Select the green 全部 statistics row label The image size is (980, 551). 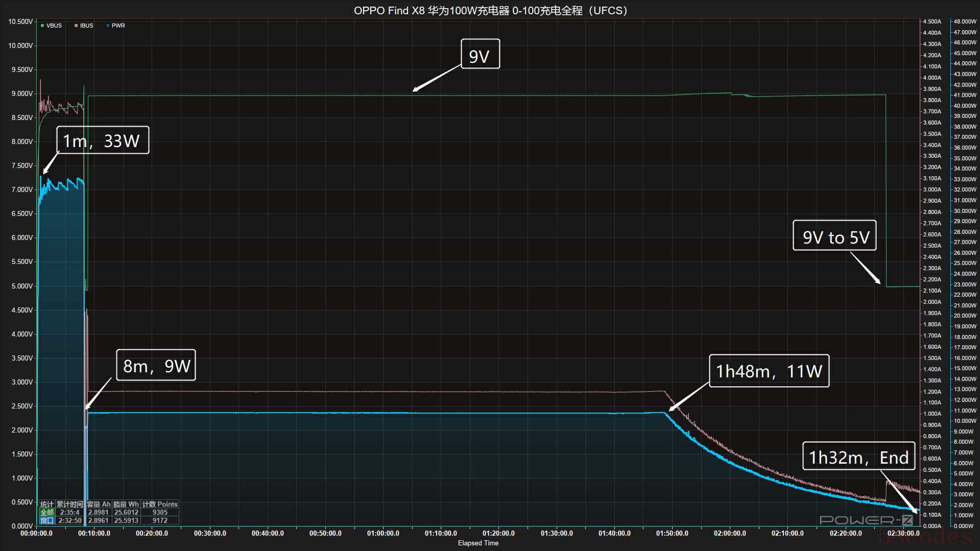(x=47, y=512)
